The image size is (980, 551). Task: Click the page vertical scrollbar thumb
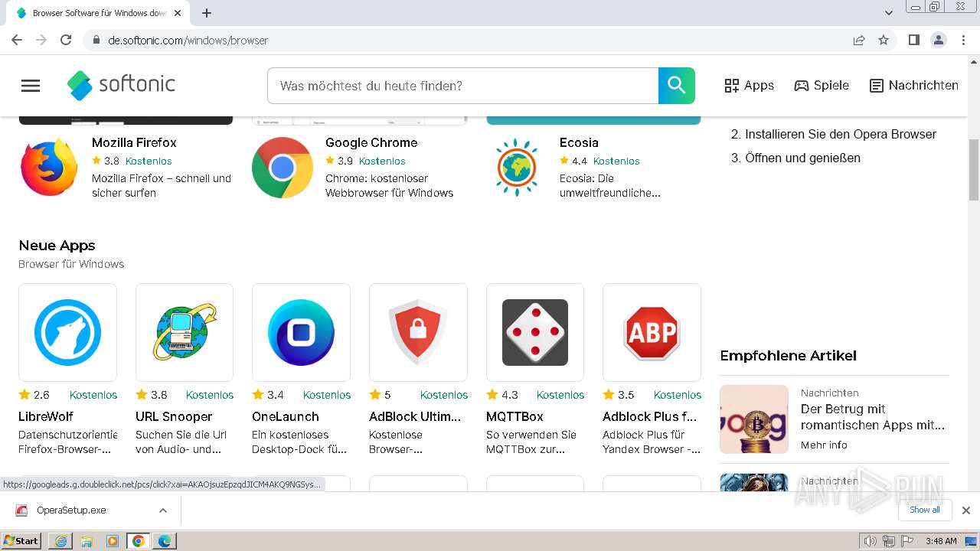click(974, 170)
